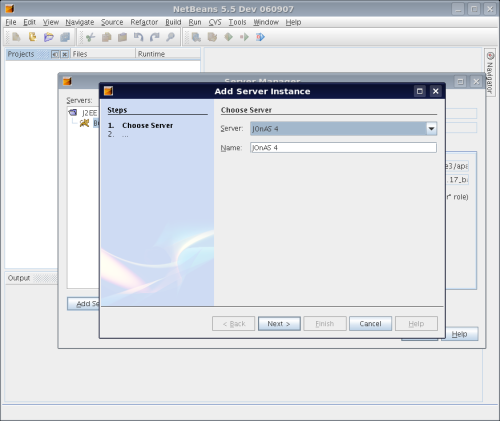Click the Next > button

pos(279,324)
